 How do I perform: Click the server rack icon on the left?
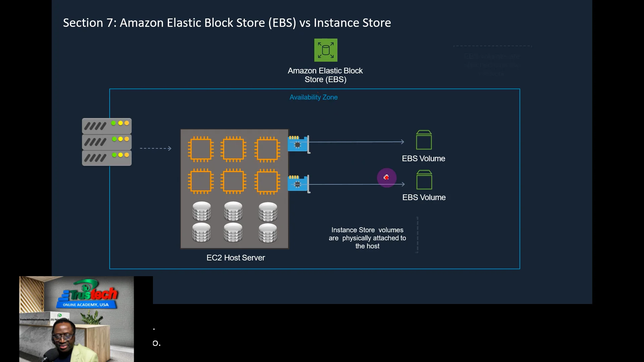[x=106, y=142]
